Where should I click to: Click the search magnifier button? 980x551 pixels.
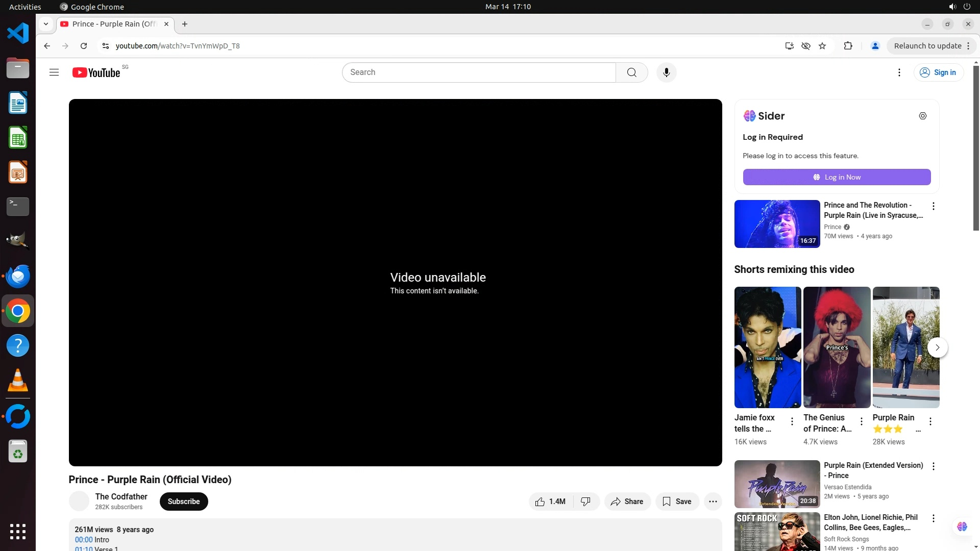tap(631, 72)
